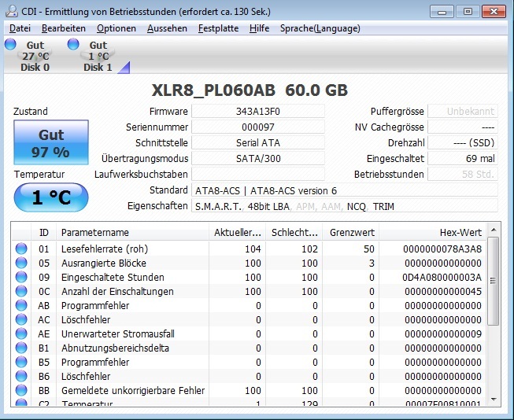This screenshot has height=420, width=514.
Task: Click the SMART list vertical scrollbar thumb
Action: [x=494, y=281]
